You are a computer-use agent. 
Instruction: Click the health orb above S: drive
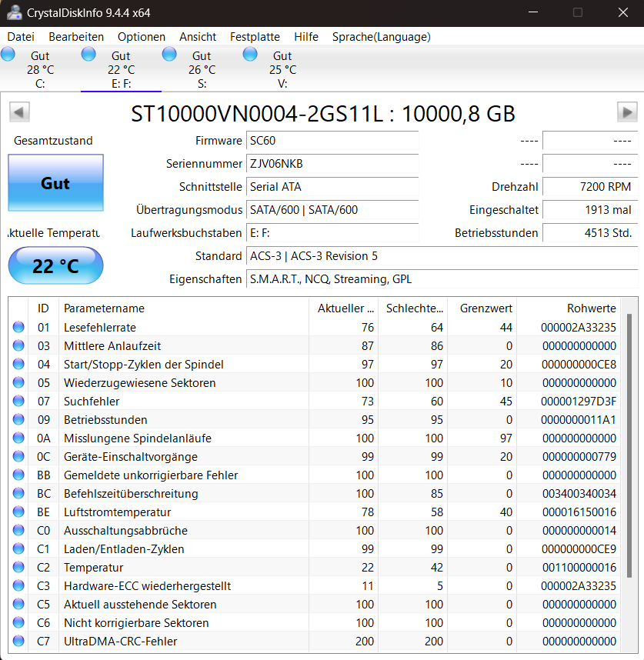point(169,54)
